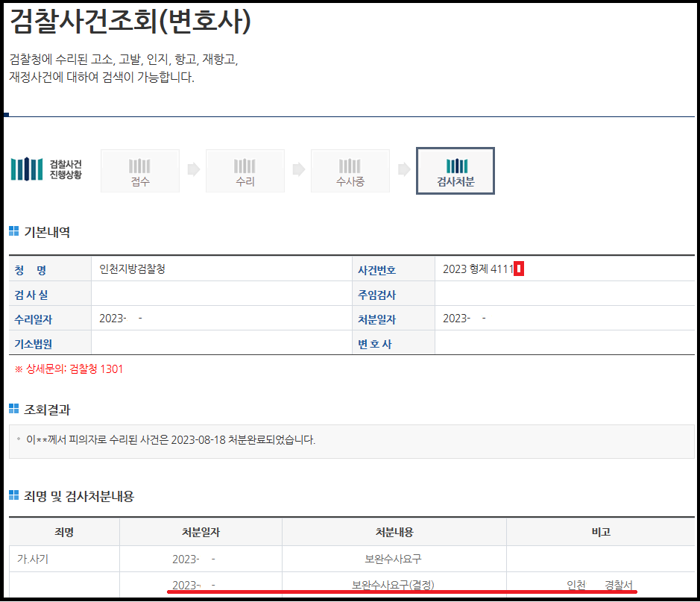Click the 처분내용 column header
The height and width of the screenshot is (602, 700).
394,532
